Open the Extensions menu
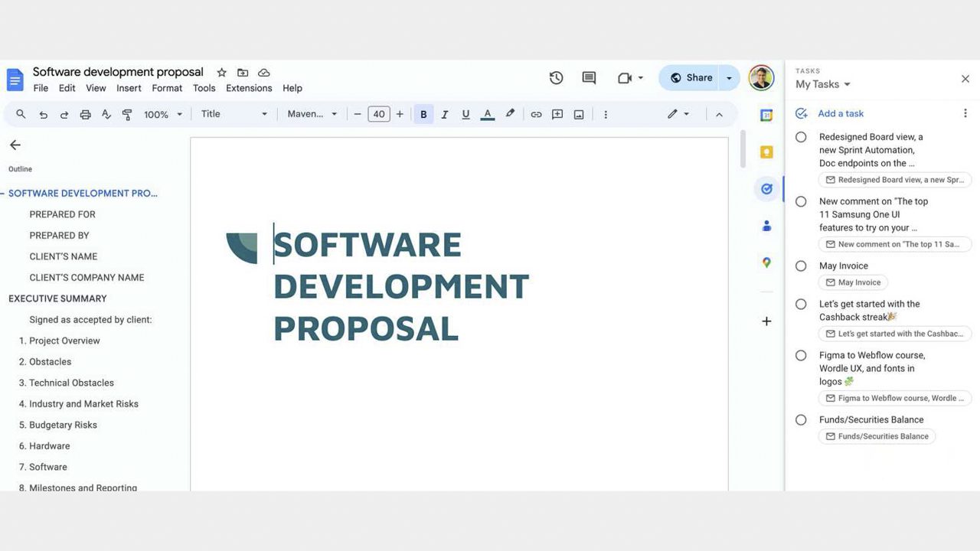 pyautogui.click(x=249, y=88)
